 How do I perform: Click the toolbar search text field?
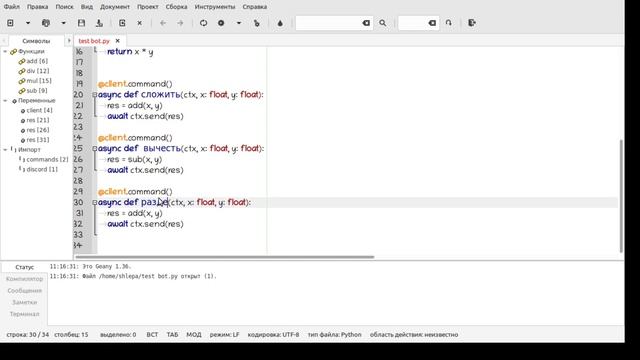[329, 23]
